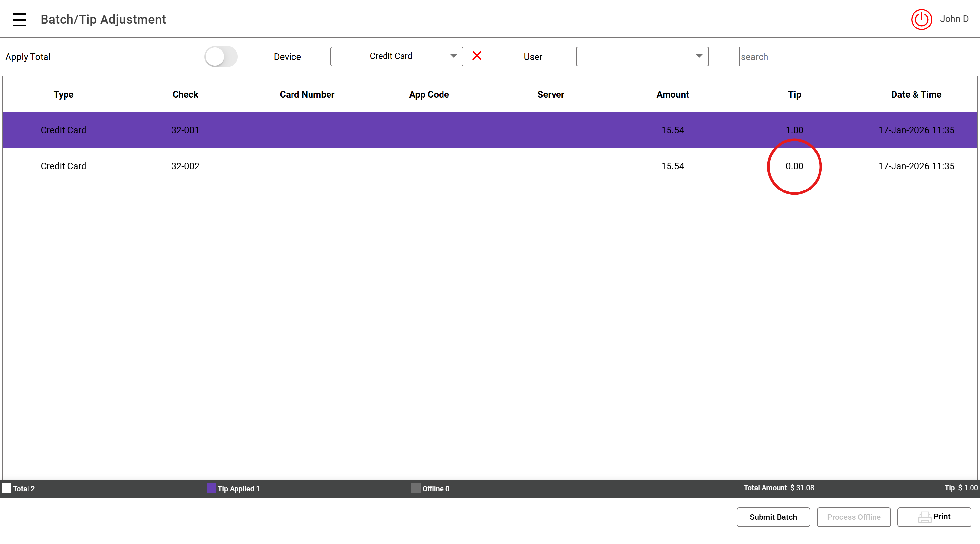Expand the User dropdown

(642, 56)
